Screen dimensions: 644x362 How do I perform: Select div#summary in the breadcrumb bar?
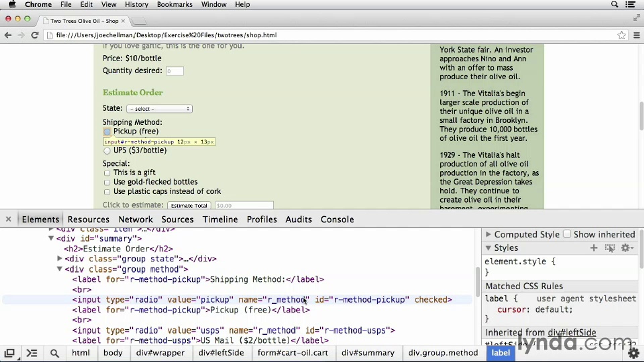click(x=368, y=353)
